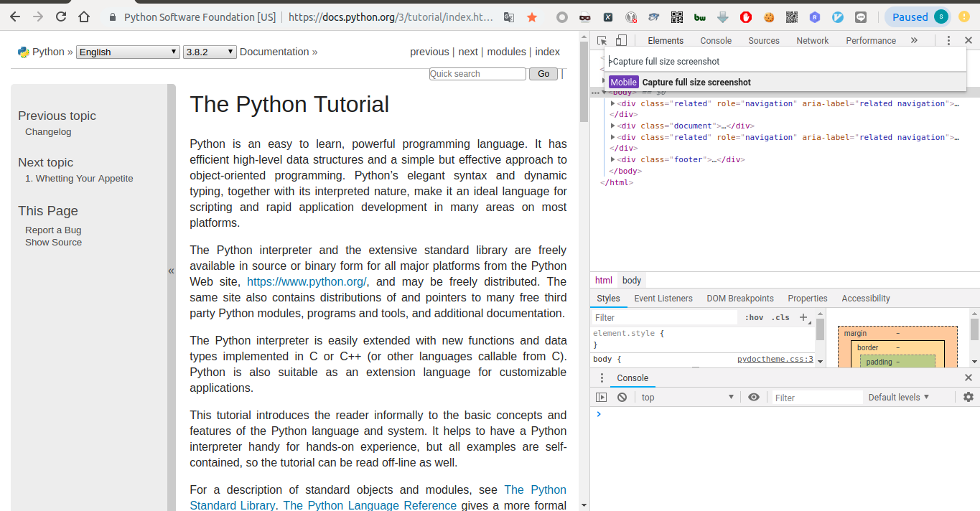Image resolution: width=980 pixels, height=511 pixels.
Task: Clear the console with the clear icon
Action: pos(620,397)
